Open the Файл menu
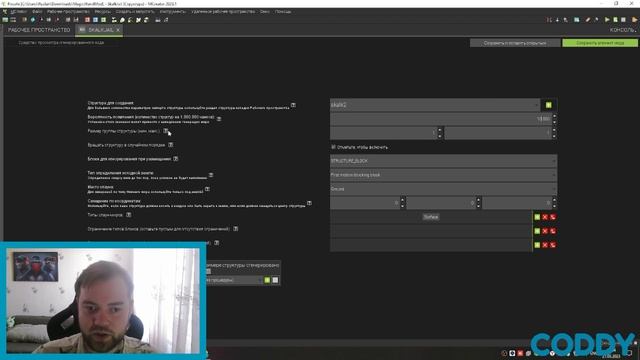Viewport: 640px width, 360px height. 37,11
